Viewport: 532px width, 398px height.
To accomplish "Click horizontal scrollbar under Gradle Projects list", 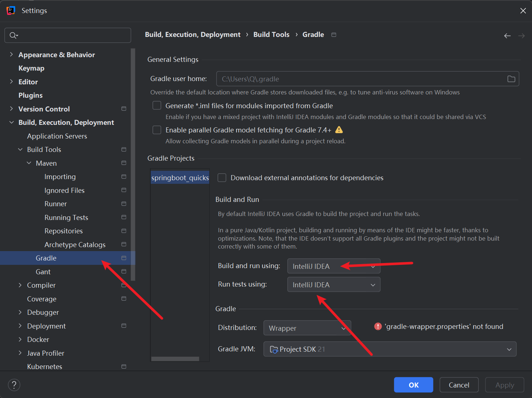I will [175, 359].
